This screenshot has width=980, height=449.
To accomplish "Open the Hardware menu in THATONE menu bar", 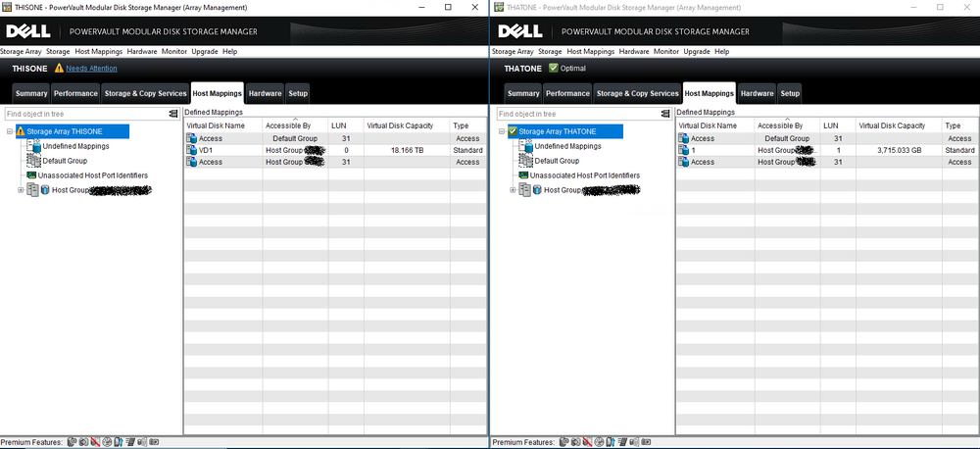I will 634,51.
